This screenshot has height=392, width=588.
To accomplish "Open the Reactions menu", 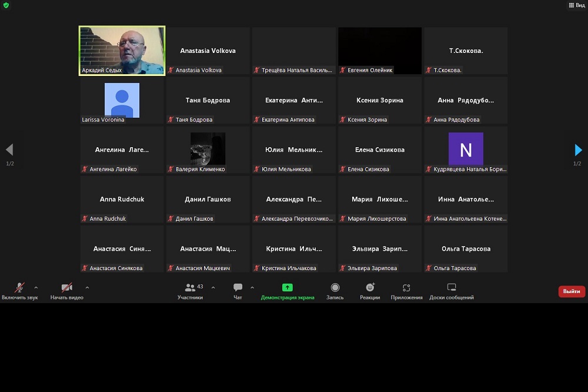I will coord(370,291).
